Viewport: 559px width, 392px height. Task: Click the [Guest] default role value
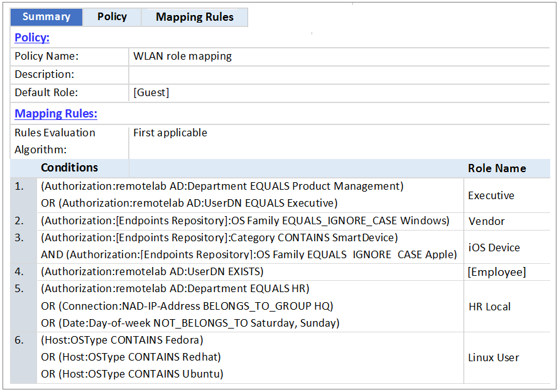click(x=151, y=92)
